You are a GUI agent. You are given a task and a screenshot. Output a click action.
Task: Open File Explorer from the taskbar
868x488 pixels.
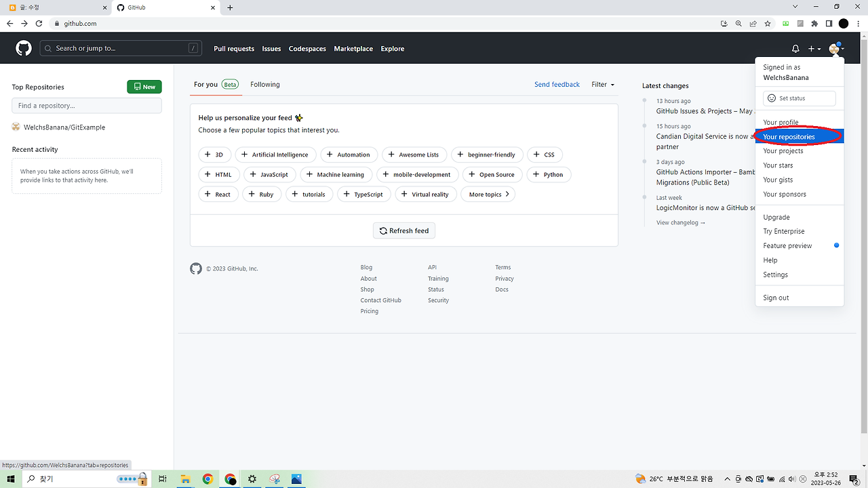(x=185, y=479)
